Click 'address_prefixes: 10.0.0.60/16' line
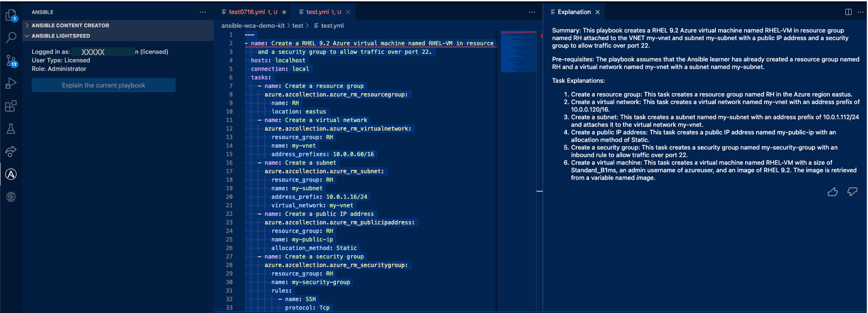868x313 pixels. pyautogui.click(x=323, y=154)
